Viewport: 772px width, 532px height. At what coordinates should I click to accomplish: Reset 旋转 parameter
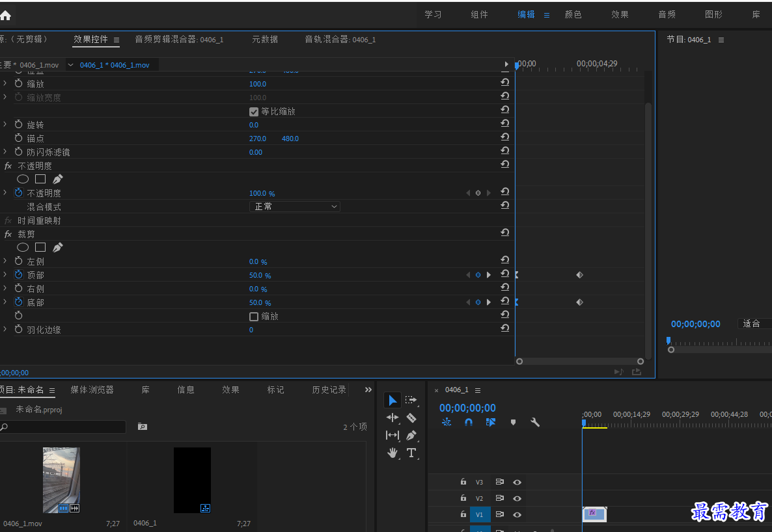(x=504, y=124)
